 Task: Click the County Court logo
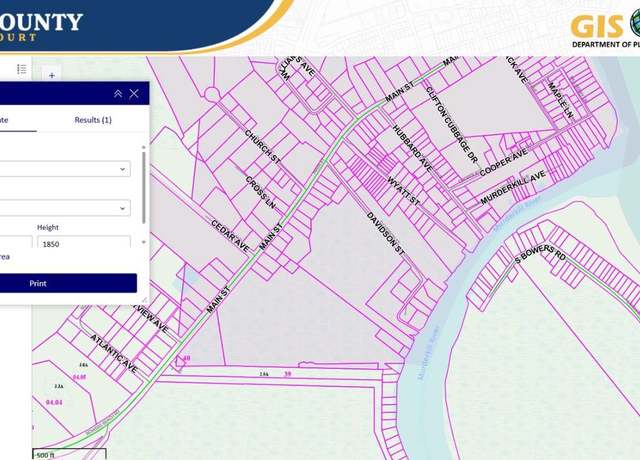point(41,26)
